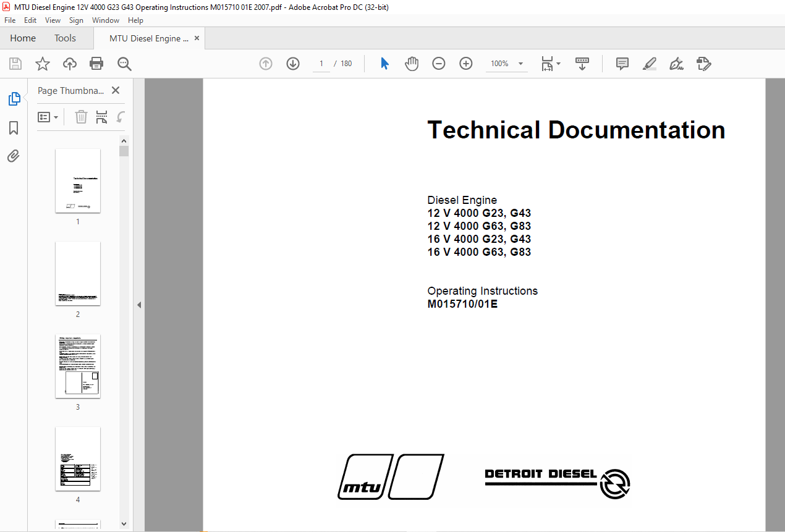Select page 2 thumbnail

[78, 273]
